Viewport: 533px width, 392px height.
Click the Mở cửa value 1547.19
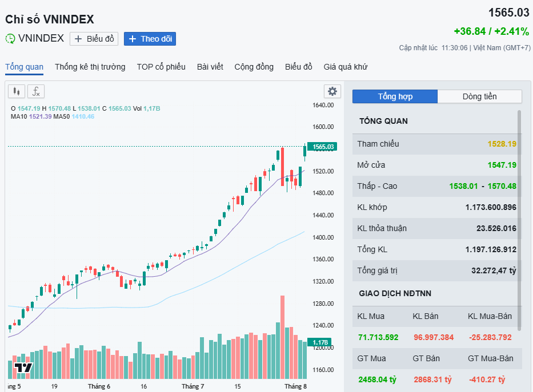tap(502, 165)
